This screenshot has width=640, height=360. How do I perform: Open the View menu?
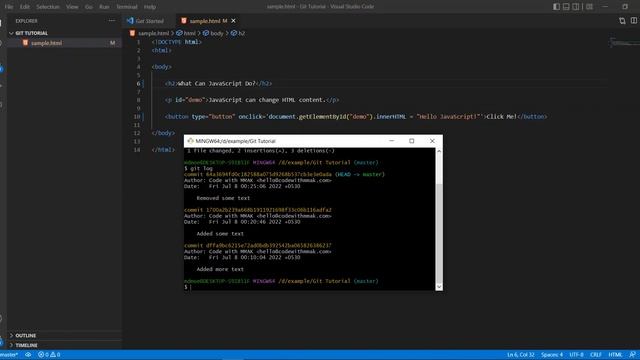[72, 7]
